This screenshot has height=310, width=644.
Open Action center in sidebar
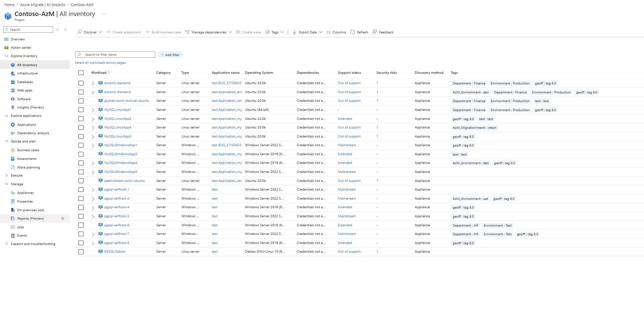tap(21, 48)
